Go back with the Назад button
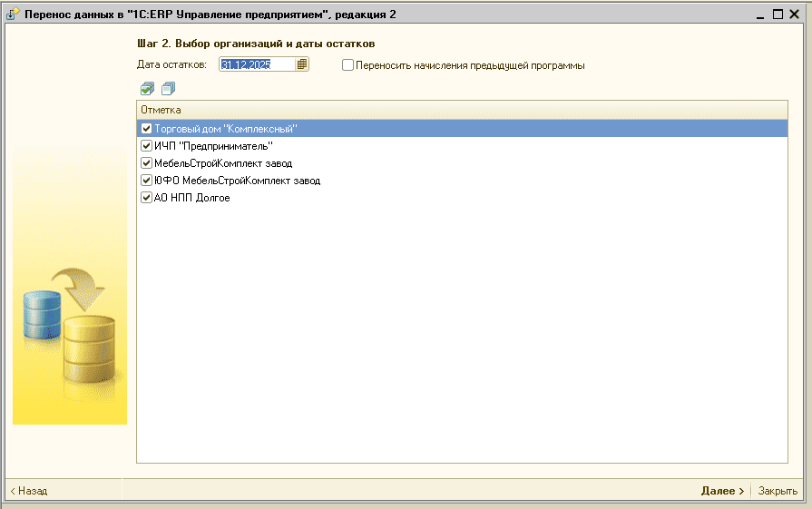The height and width of the screenshot is (509, 812). click(29, 491)
